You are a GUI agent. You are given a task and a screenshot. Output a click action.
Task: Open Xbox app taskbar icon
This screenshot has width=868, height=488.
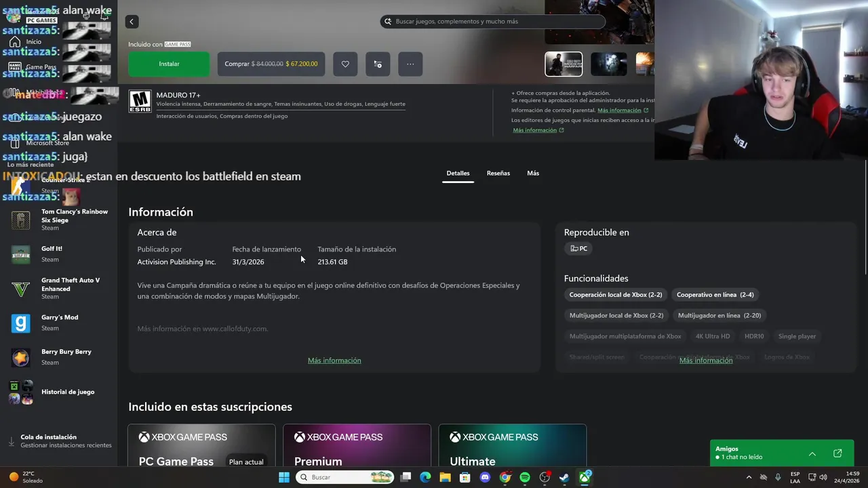tap(584, 477)
